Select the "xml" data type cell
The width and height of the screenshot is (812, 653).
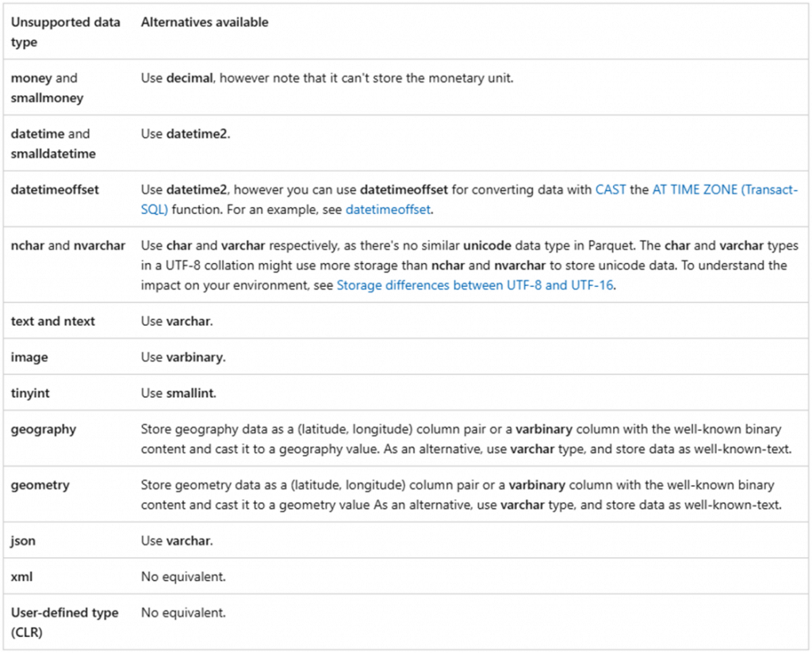(21, 577)
